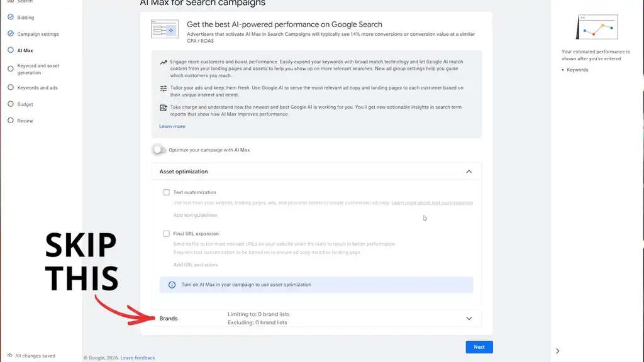The width and height of the screenshot is (644, 362).
Task: Click the Limiting to: 0 brand lists text
Action: pyautogui.click(x=258, y=314)
